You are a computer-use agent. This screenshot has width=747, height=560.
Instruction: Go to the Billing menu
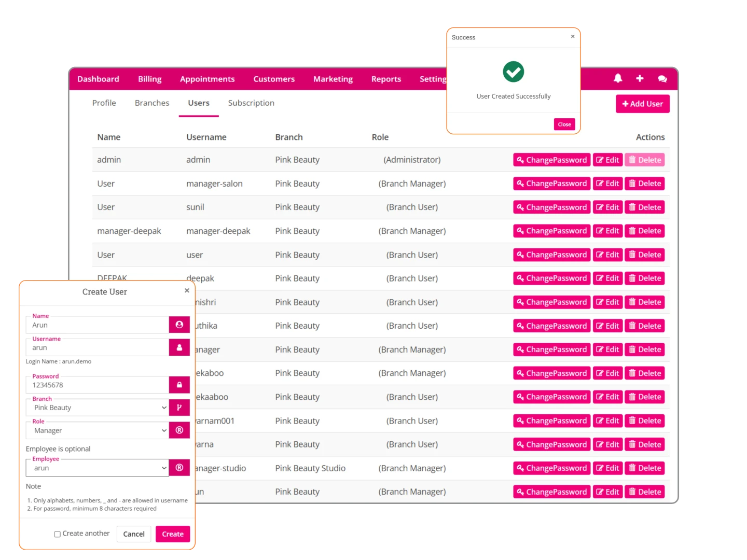(150, 79)
